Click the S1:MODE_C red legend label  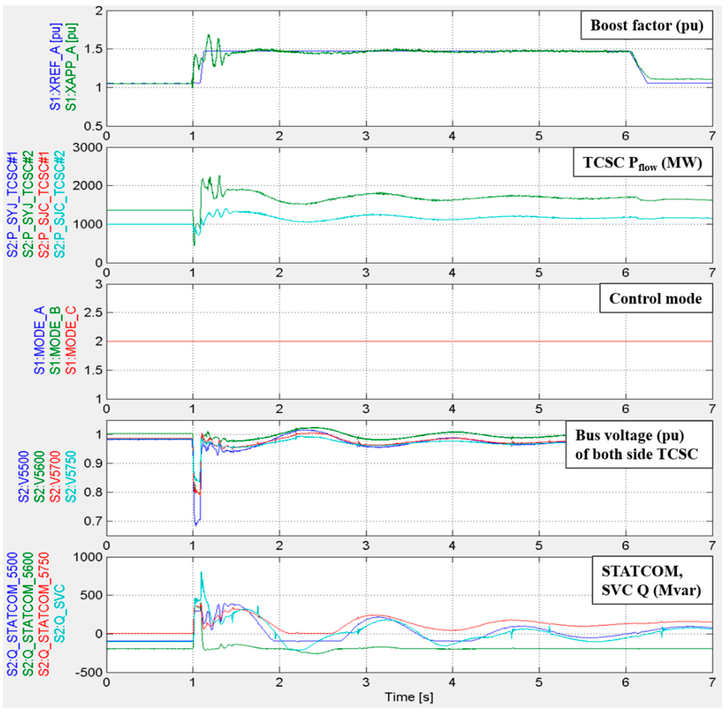pos(71,341)
